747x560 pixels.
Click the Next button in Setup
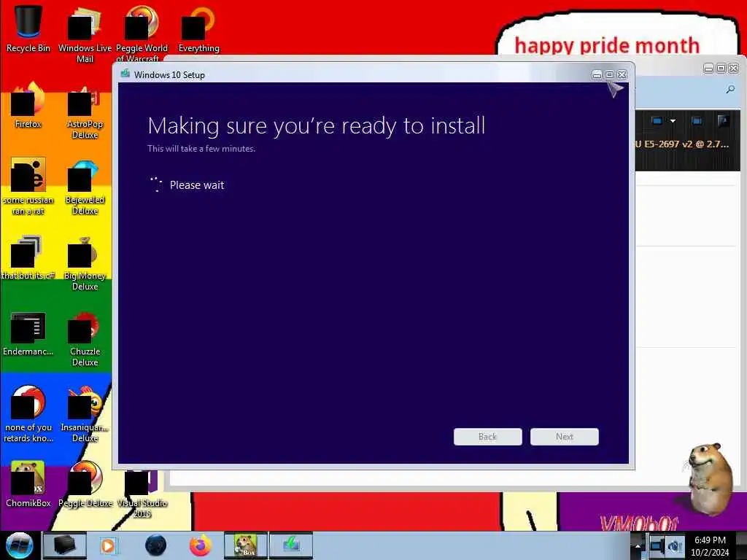click(565, 437)
